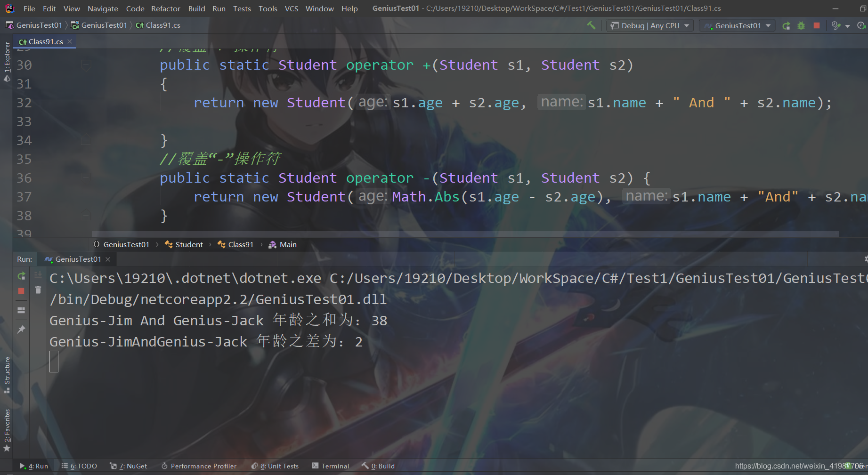
Task: Open the Run menu
Action: point(219,8)
